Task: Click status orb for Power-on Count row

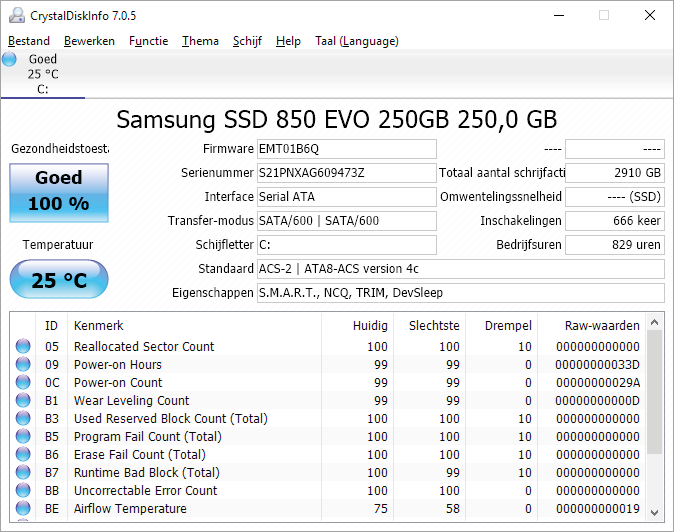Action: click(23, 382)
